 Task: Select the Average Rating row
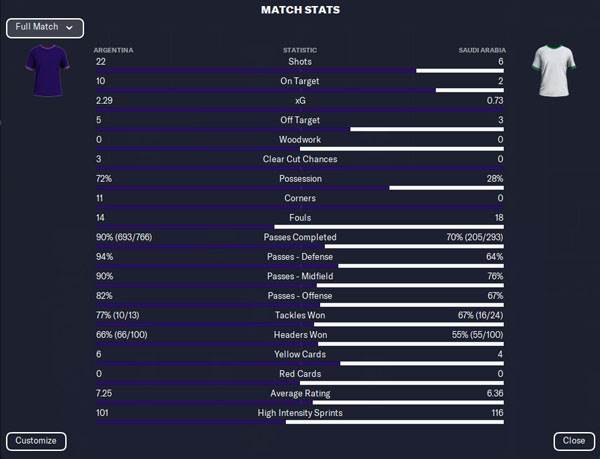coord(299,393)
